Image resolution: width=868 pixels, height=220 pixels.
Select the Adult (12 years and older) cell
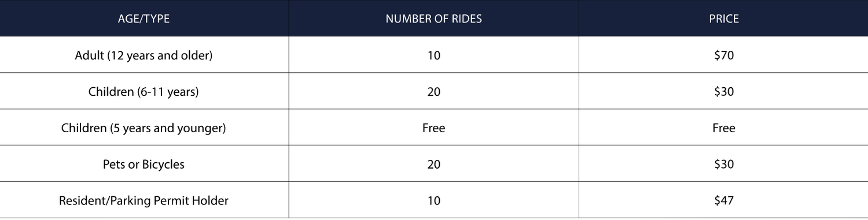[144, 55]
